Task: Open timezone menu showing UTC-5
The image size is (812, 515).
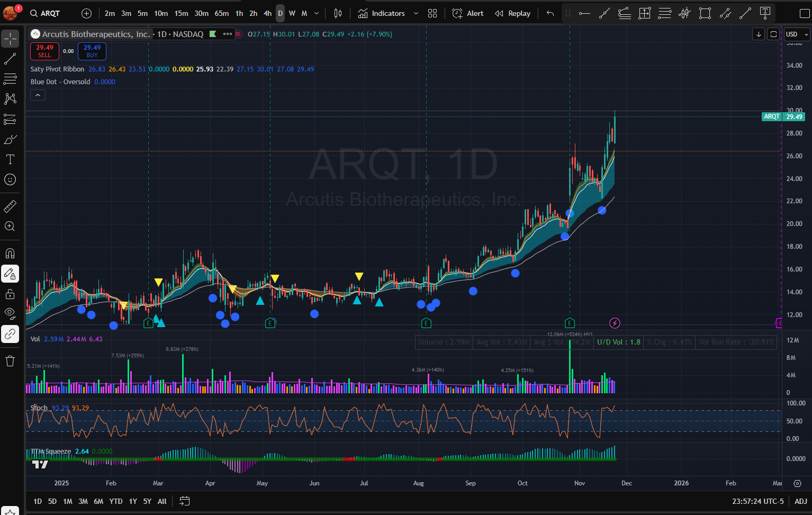Action: click(x=757, y=501)
